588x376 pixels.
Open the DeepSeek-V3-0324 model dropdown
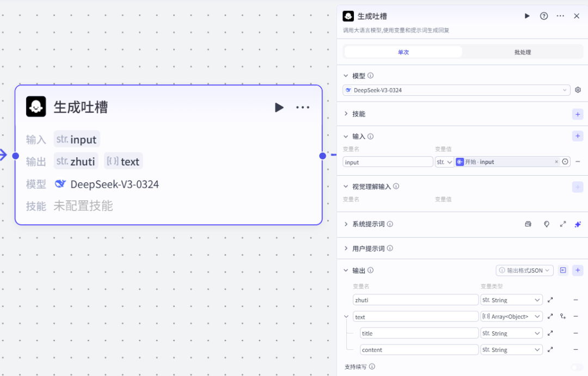(x=456, y=90)
